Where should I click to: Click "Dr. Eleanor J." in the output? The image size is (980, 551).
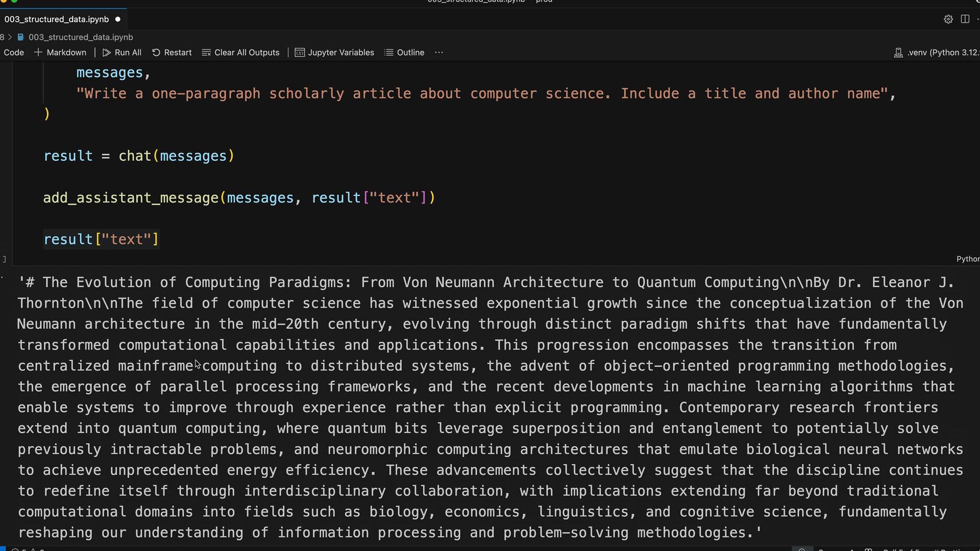[896, 283]
